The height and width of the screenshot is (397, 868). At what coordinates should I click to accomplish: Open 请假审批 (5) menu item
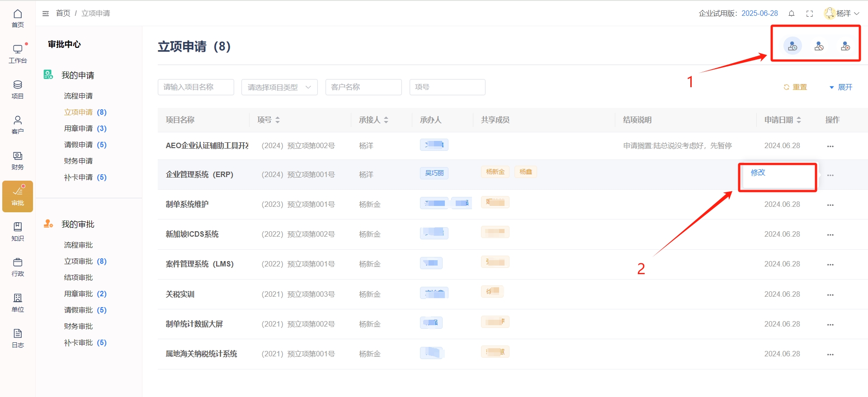(x=85, y=310)
